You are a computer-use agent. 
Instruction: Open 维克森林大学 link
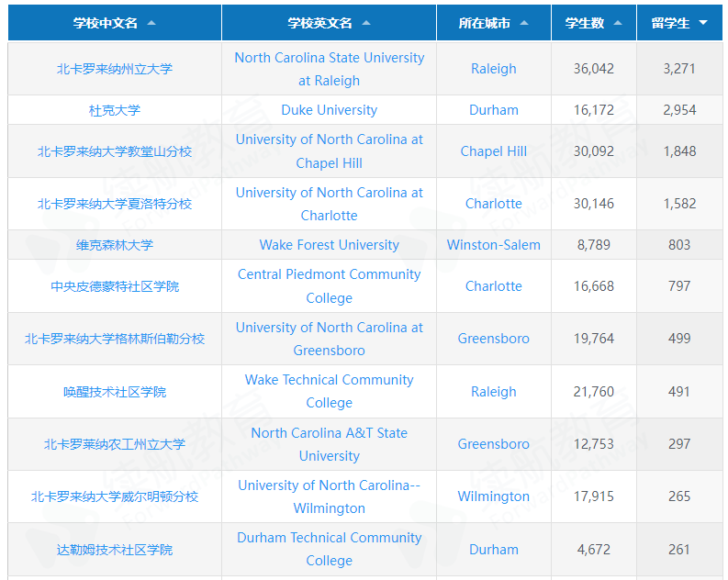coord(115,245)
